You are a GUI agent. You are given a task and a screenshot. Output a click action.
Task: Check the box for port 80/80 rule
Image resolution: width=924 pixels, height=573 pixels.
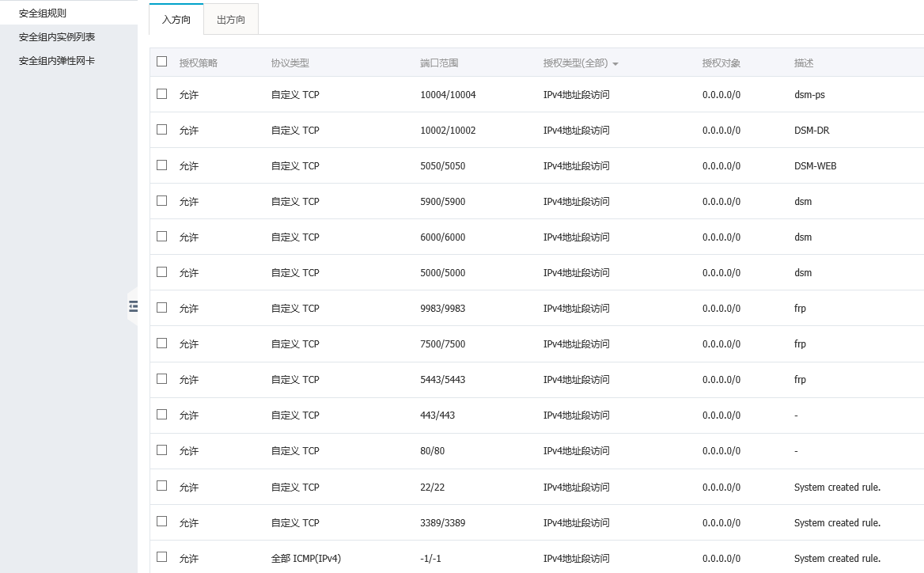(162, 450)
